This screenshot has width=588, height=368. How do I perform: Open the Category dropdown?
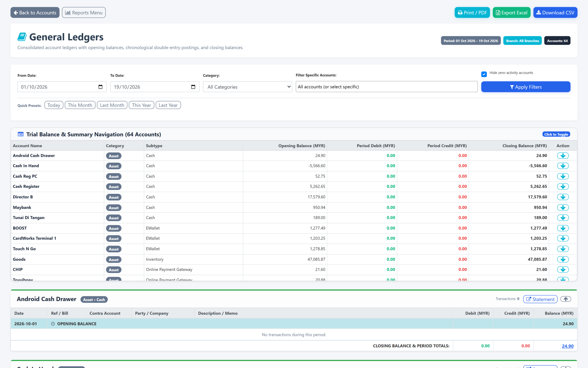pyautogui.click(x=247, y=87)
